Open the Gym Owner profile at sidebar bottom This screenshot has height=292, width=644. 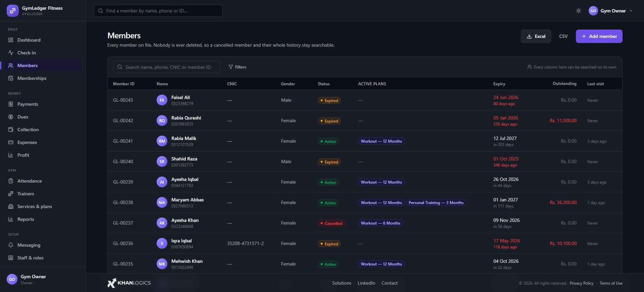click(x=43, y=279)
